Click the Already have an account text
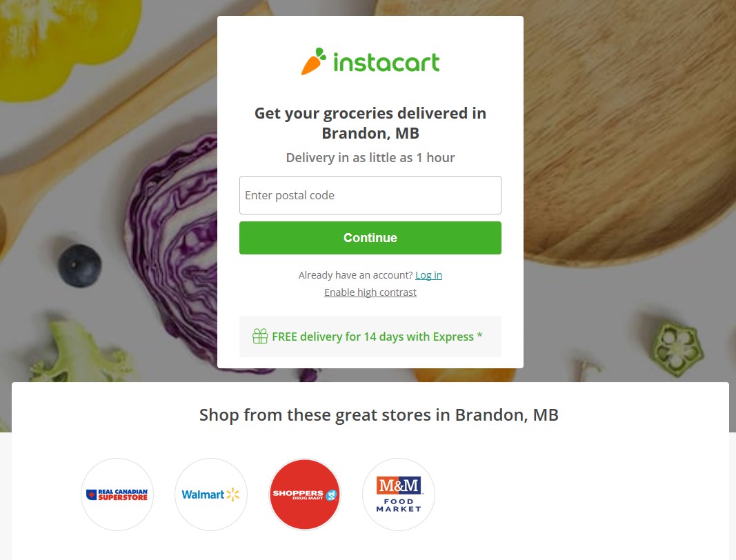 click(355, 275)
